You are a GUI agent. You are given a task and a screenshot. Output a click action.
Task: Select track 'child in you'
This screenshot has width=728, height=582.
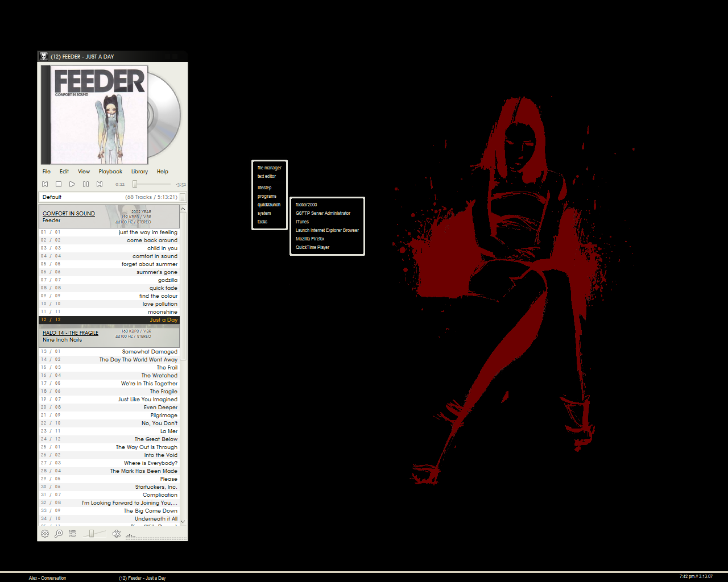[109, 248]
